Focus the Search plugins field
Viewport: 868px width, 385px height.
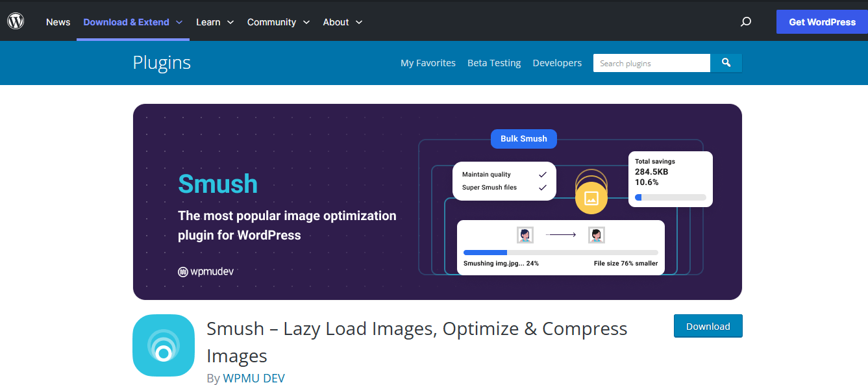651,63
